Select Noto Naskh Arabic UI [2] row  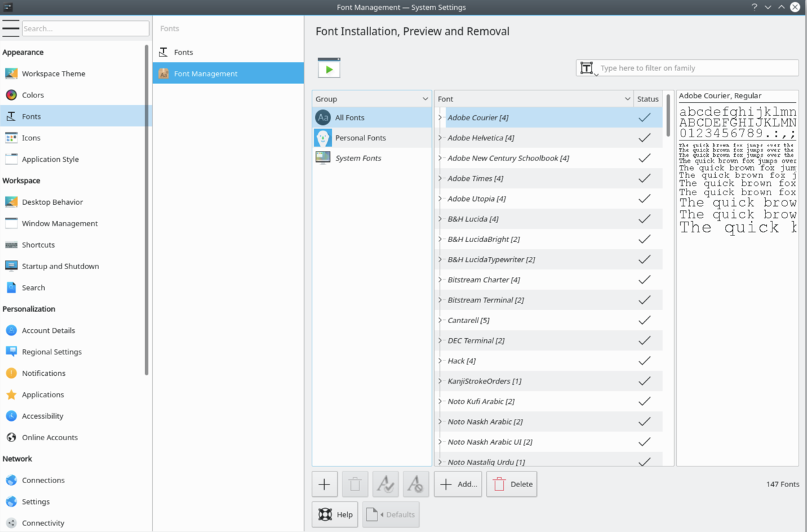point(549,442)
